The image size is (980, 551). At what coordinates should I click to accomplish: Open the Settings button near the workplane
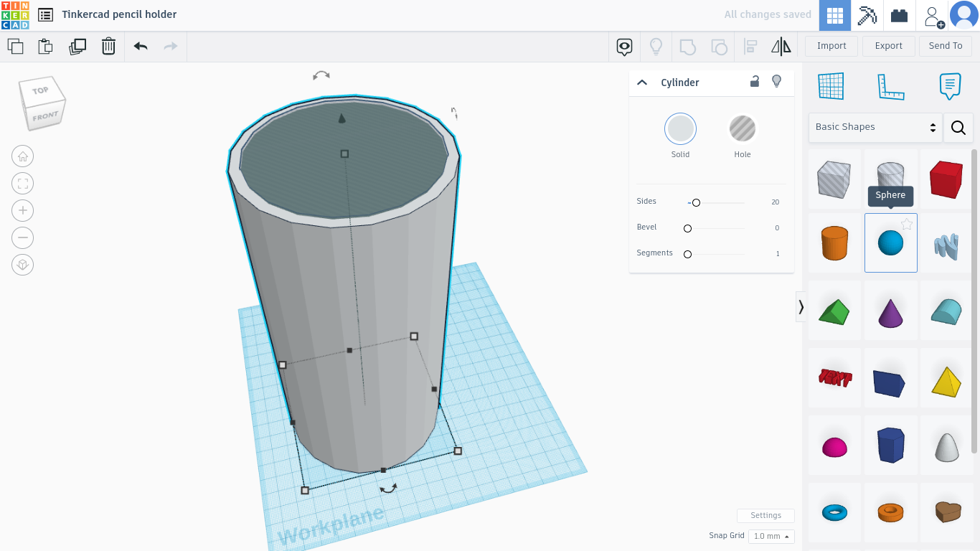[x=765, y=515]
